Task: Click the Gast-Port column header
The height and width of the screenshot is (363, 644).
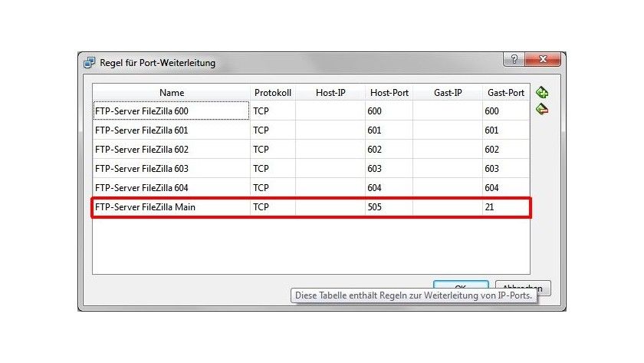Action: [x=505, y=93]
